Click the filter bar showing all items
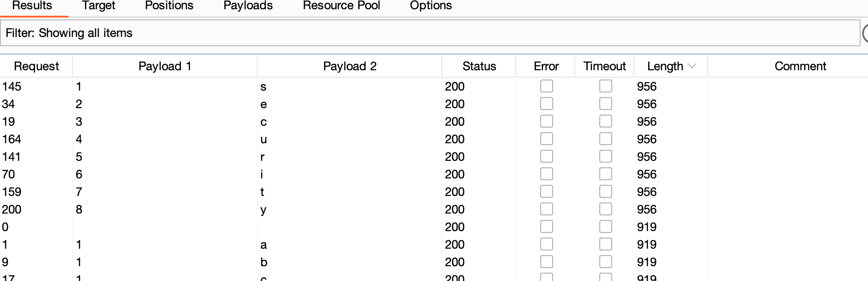Screen dimensions: 868x281 [x=429, y=33]
